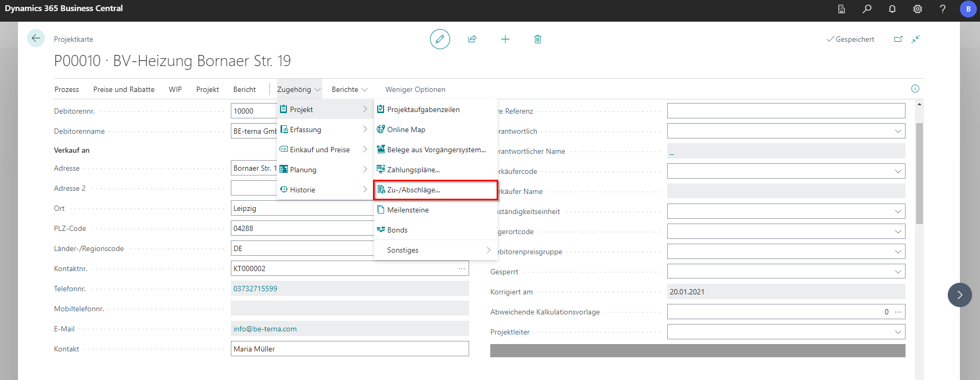Click next record round arrow button

point(959,295)
